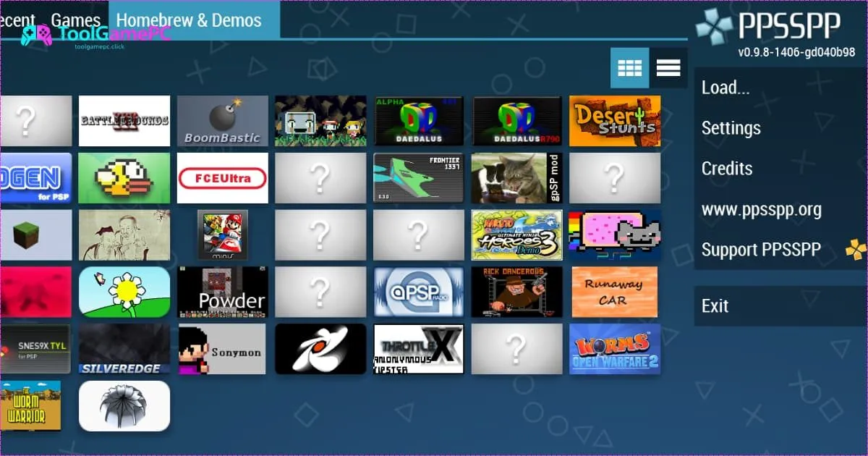Image resolution: width=868 pixels, height=456 pixels.
Task: Open the Runaway CAR game tile
Action: [615, 292]
